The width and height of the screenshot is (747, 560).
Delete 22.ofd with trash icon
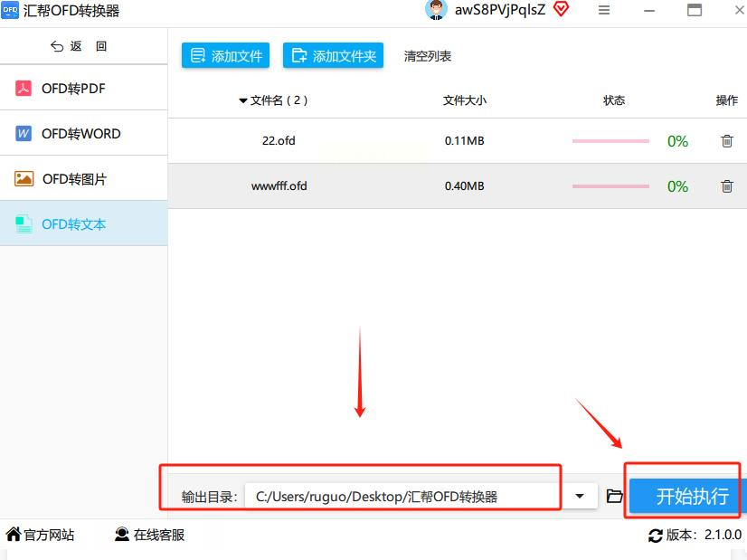click(727, 141)
